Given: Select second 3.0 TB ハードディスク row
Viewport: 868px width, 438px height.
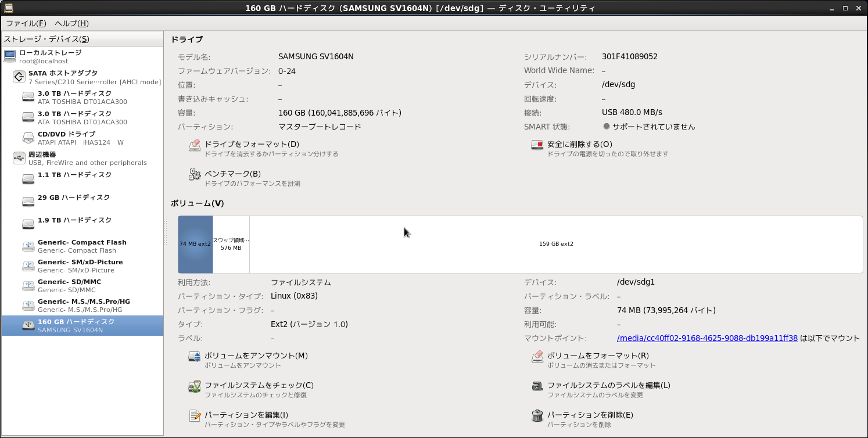Looking at the screenshot, I should [x=83, y=118].
